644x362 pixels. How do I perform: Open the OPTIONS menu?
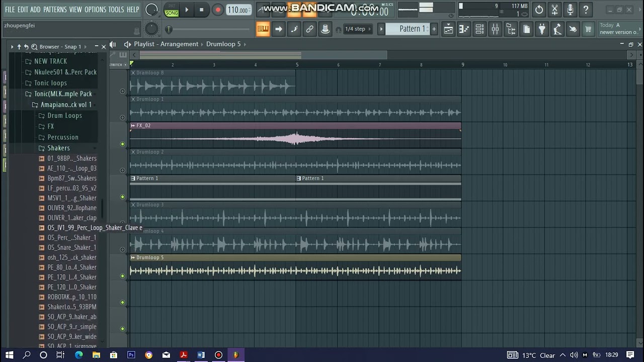(x=95, y=10)
